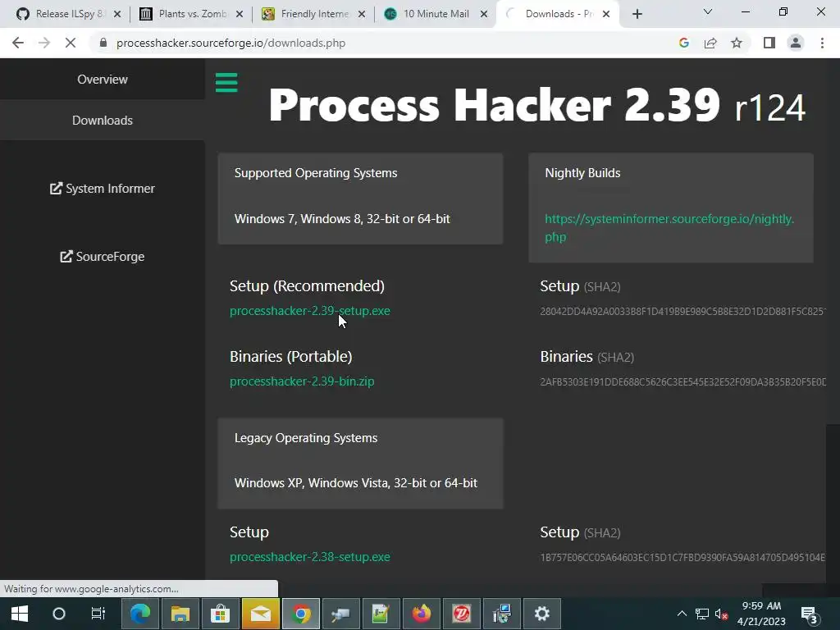Toggle the green hamburger menu icon
Screen dimensions: 840x630
pos(226,83)
